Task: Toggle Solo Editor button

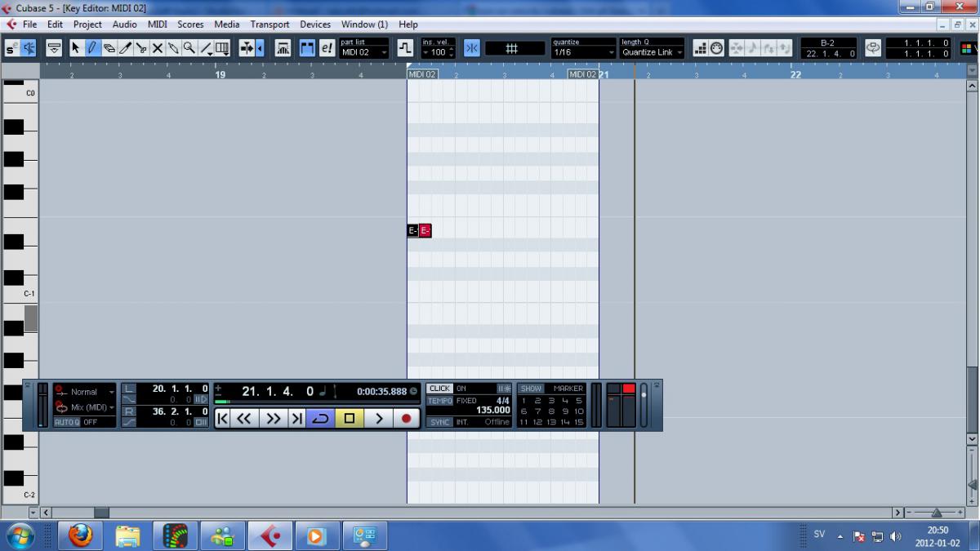Action: point(13,48)
